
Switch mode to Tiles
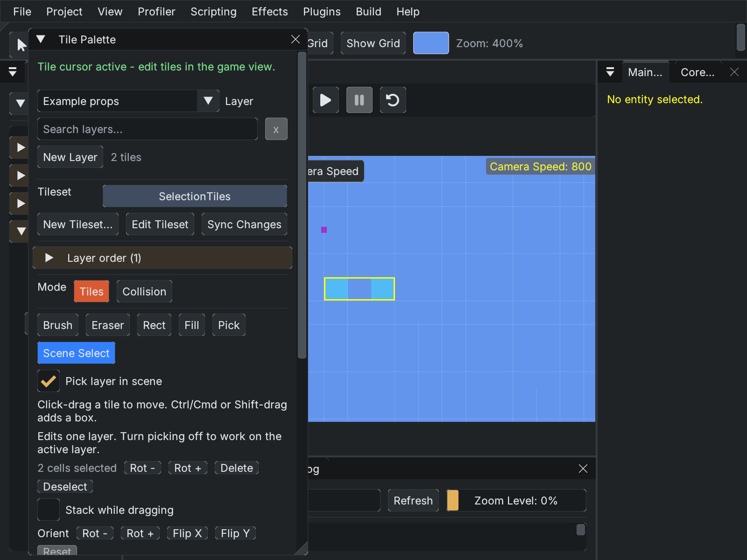point(92,291)
